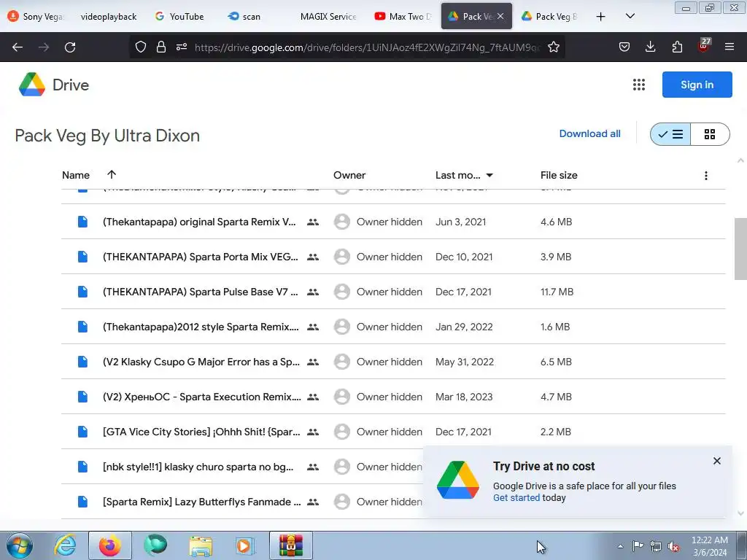Image resolution: width=747 pixels, height=560 pixels.
Task: Close the active Pack Veg tab
Action: point(500,16)
